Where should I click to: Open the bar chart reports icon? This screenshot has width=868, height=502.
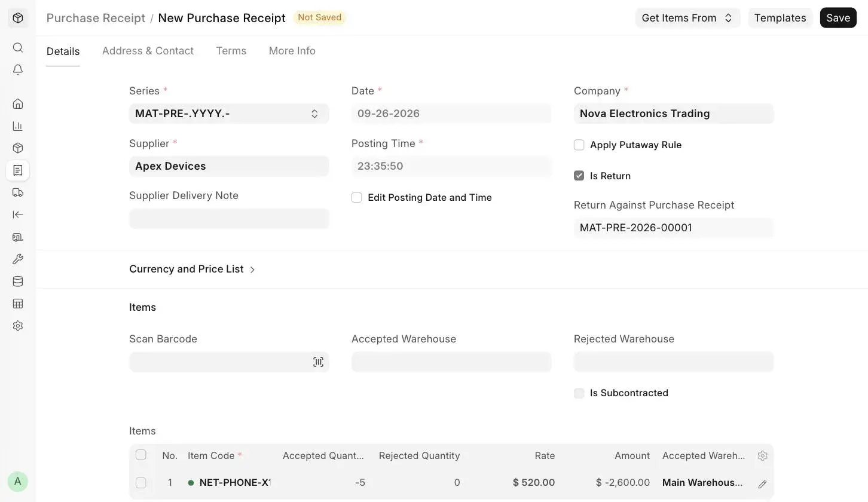tap(18, 126)
